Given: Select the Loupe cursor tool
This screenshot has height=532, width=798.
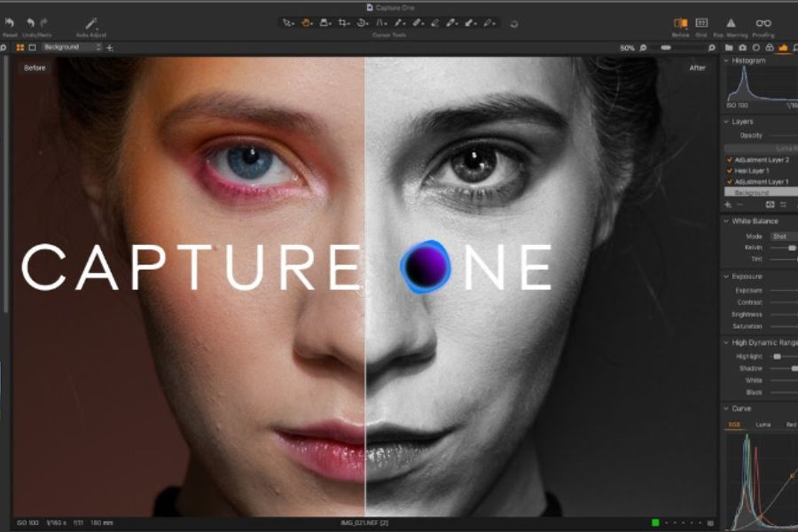Looking at the screenshot, I should (x=325, y=23).
